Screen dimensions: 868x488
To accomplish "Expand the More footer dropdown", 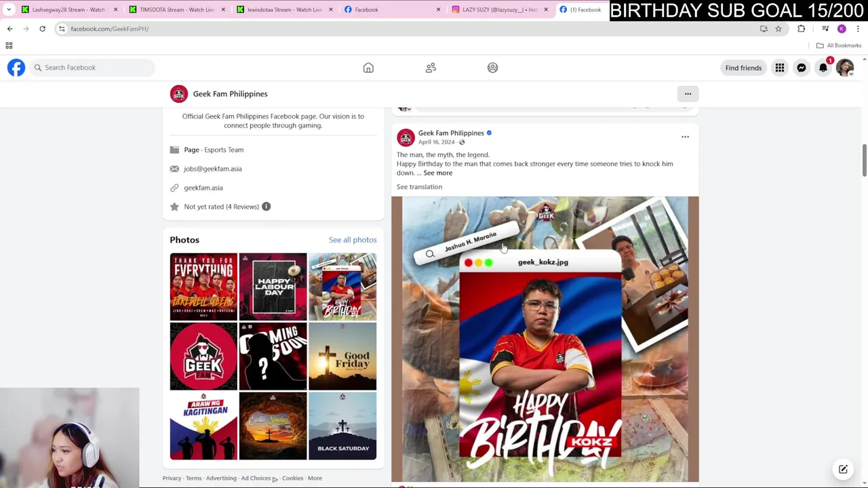I will click(315, 479).
